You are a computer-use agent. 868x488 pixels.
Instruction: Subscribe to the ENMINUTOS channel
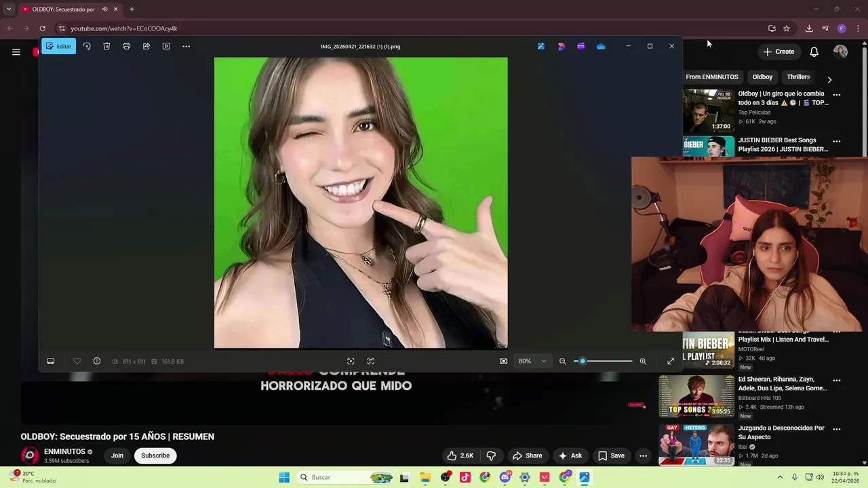(155, 455)
